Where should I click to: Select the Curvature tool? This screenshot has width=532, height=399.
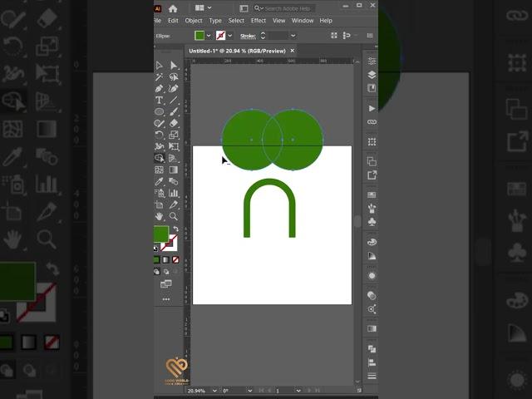point(174,89)
